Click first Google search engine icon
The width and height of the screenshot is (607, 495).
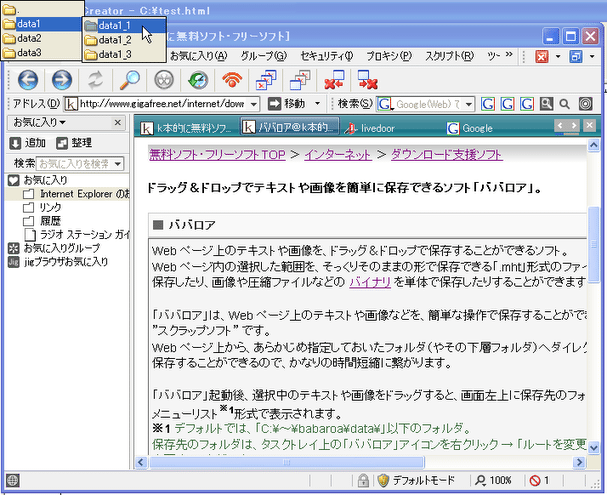pos(488,104)
